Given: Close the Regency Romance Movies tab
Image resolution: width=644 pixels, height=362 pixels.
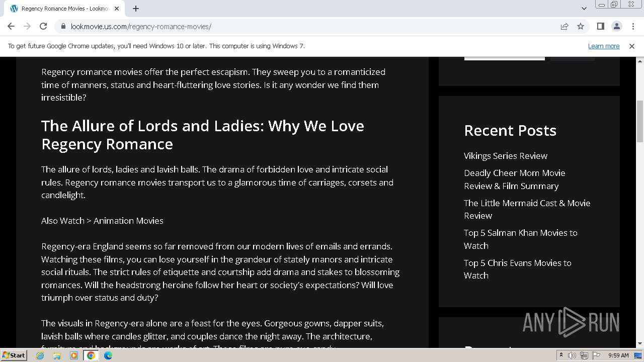Looking at the screenshot, I should tap(117, 9).
